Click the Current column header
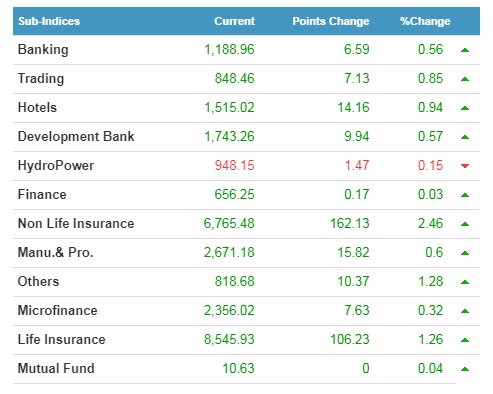The image size is (493, 394). point(234,21)
